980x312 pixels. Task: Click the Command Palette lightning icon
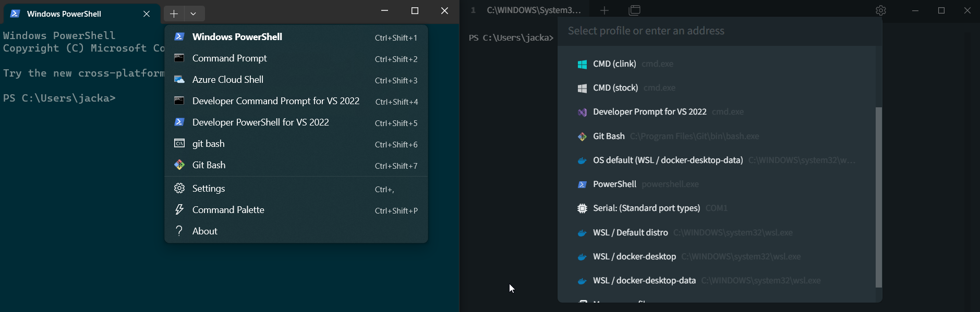click(x=179, y=209)
